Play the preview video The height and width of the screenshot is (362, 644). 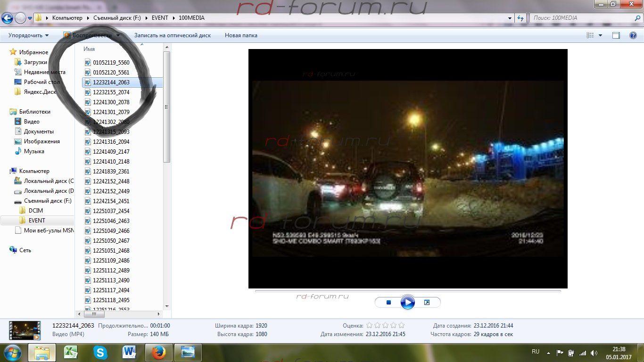click(x=408, y=302)
